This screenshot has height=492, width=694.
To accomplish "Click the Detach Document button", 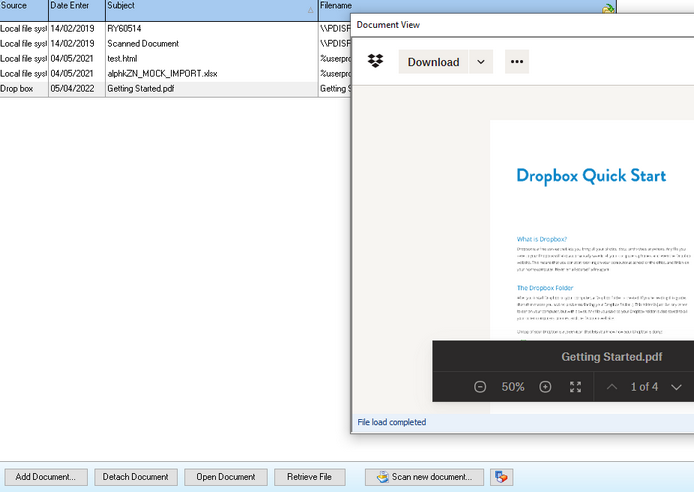I will (136, 477).
